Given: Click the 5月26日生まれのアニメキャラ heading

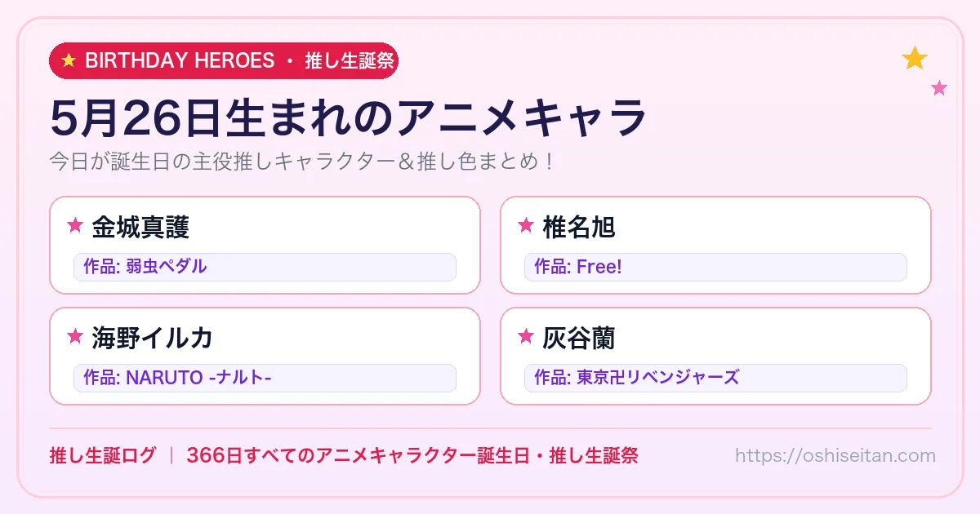Looking at the screenshot, I should [x=349, y=117].
